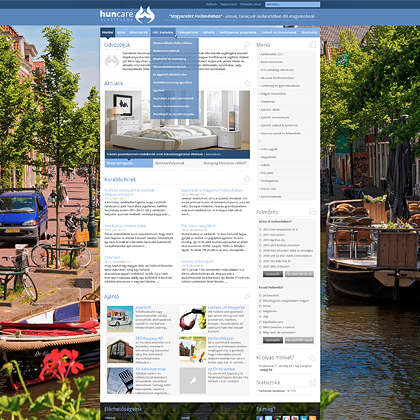
Task: Open the Diákhitel article link
Action: pyautogui.click(x=112, y=257)
